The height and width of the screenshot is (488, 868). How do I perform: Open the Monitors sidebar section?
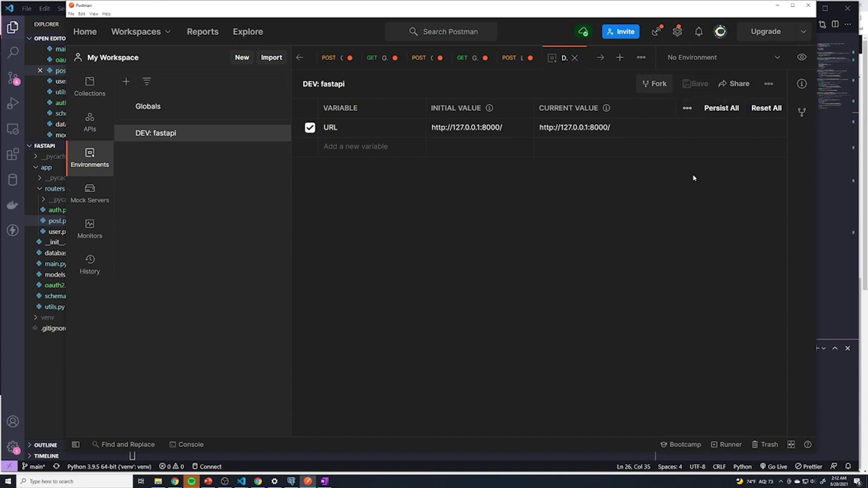(90, 229)
